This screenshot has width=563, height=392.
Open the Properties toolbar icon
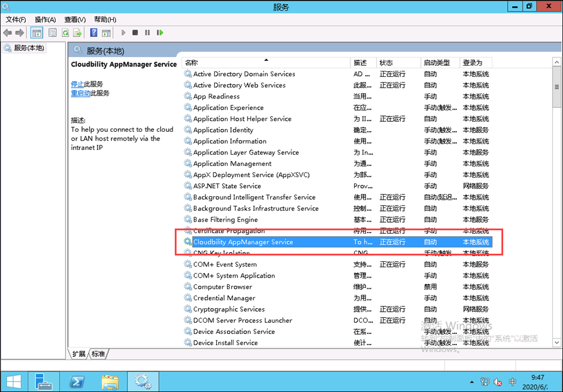pos(53,33)
